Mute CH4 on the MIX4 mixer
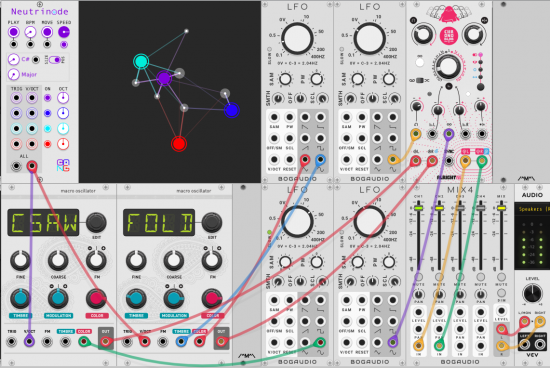The height and width of the screenshot is (368, 550). 481,277
